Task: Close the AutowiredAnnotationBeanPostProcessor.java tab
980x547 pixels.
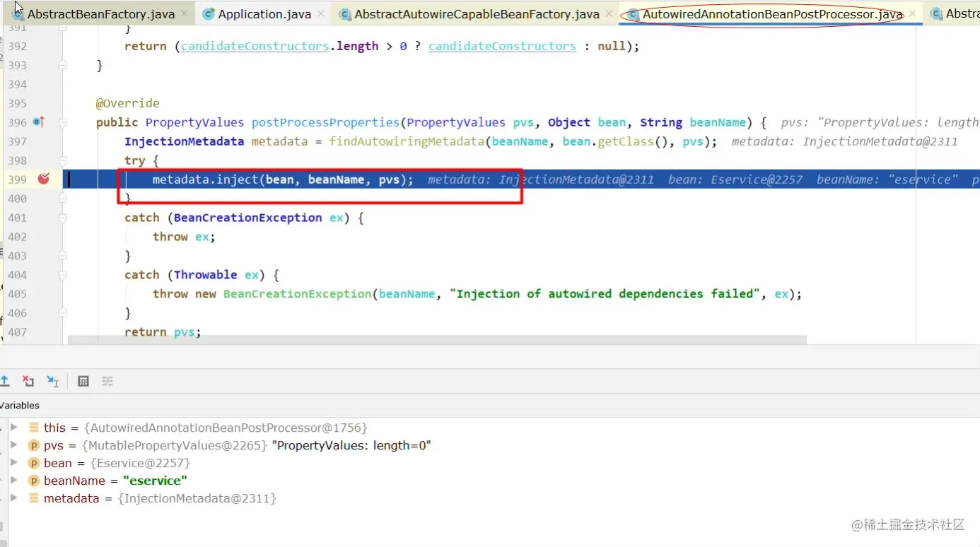Action: tap(912, 14)
